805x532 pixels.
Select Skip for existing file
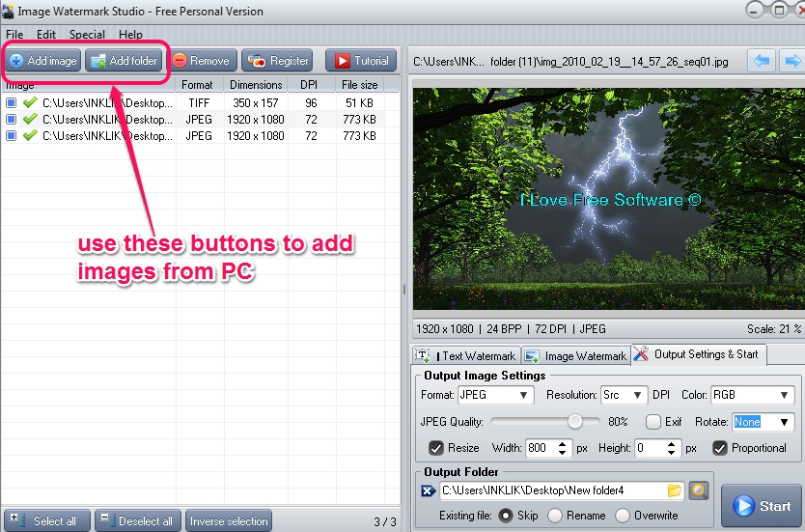pos(506,515)
